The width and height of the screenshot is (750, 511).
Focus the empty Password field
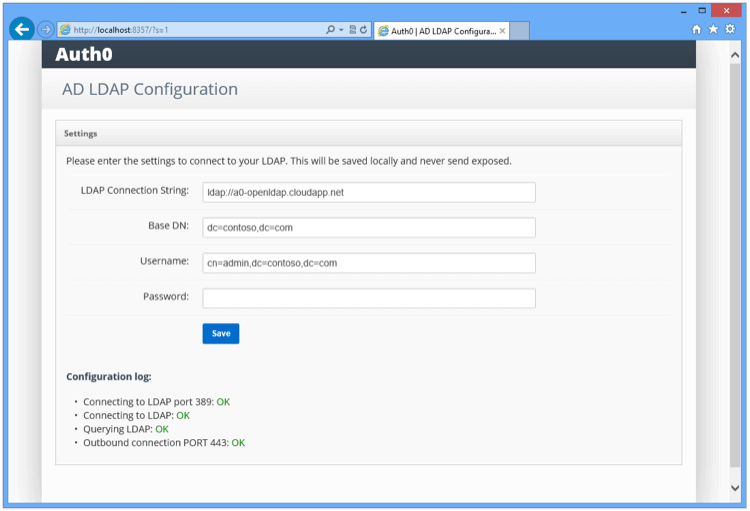(x=369, y=298)
